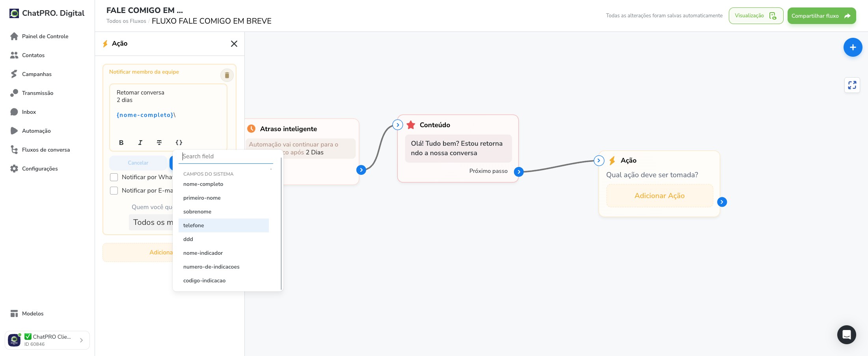
Task: Toggle bold formatting in message editor
Action: pyautogui.click(x=121, y=143)
